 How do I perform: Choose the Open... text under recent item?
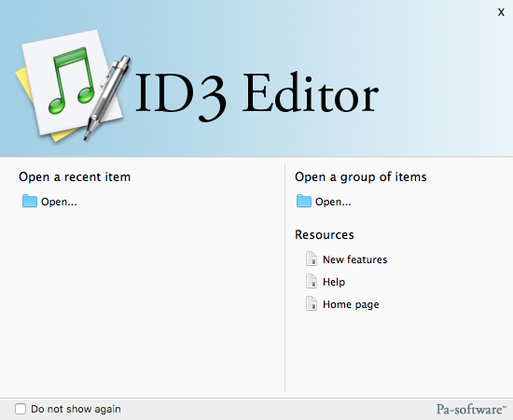pyautogui.click(x=59, y=202)
